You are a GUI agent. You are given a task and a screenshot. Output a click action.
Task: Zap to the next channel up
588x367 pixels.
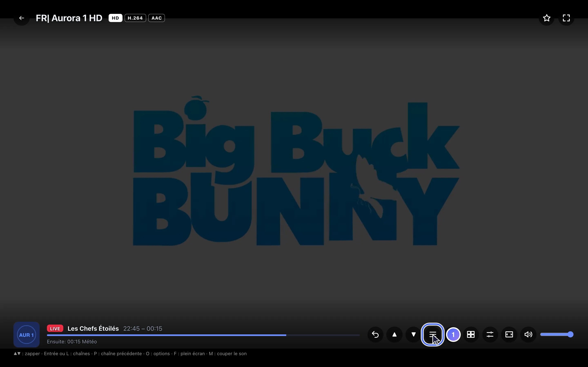click(x=394, y=334)
